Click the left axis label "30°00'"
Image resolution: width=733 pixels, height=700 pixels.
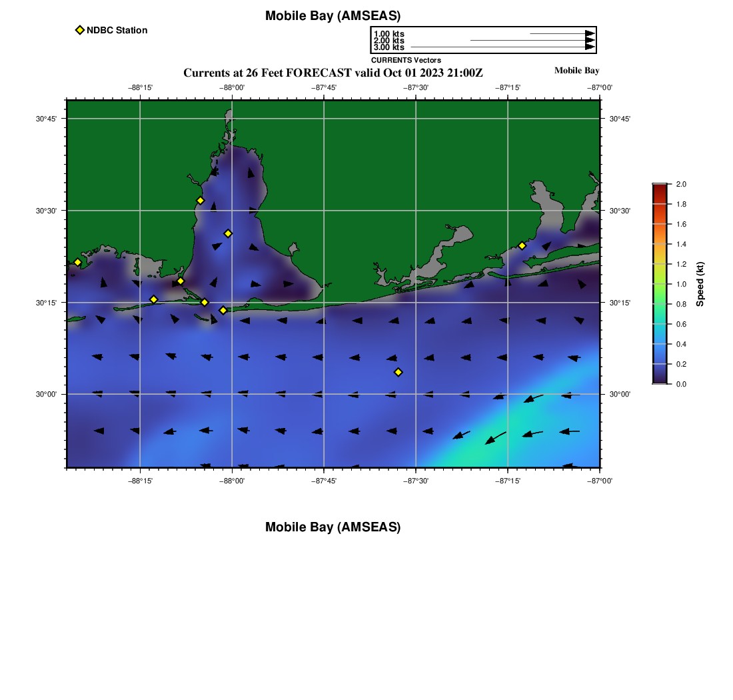tap(46, 394)
